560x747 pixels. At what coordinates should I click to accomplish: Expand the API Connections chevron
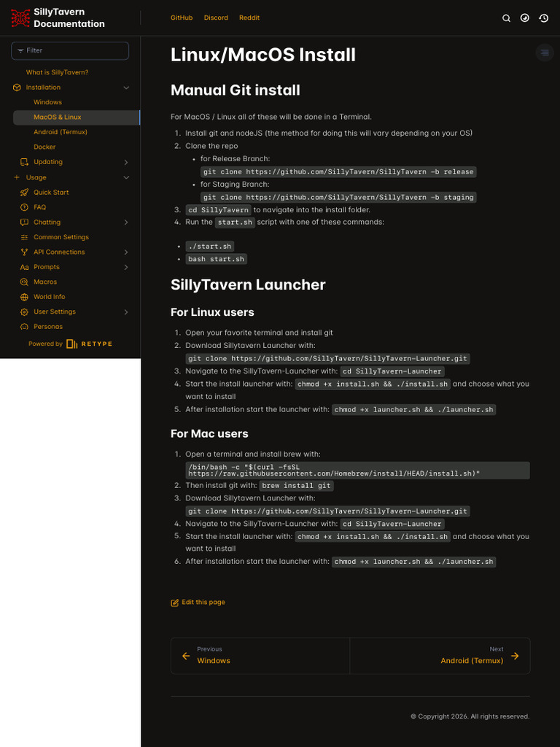coord(126,252)
